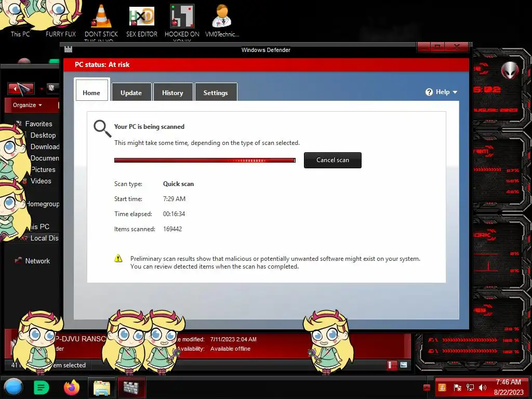Click the Windows Defender title bar castle icon
Screen dimensions: 532x399
click(68, 49)
